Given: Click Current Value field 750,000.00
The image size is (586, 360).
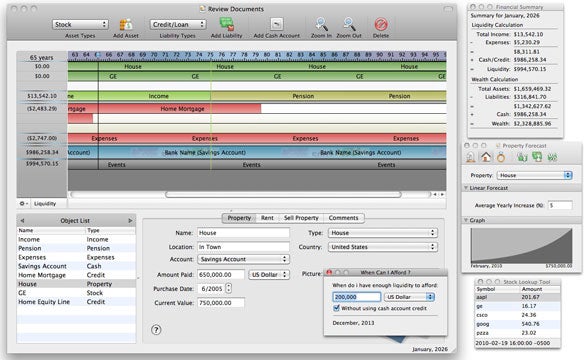Looking at the screenshot, I should tap(221, 303).
